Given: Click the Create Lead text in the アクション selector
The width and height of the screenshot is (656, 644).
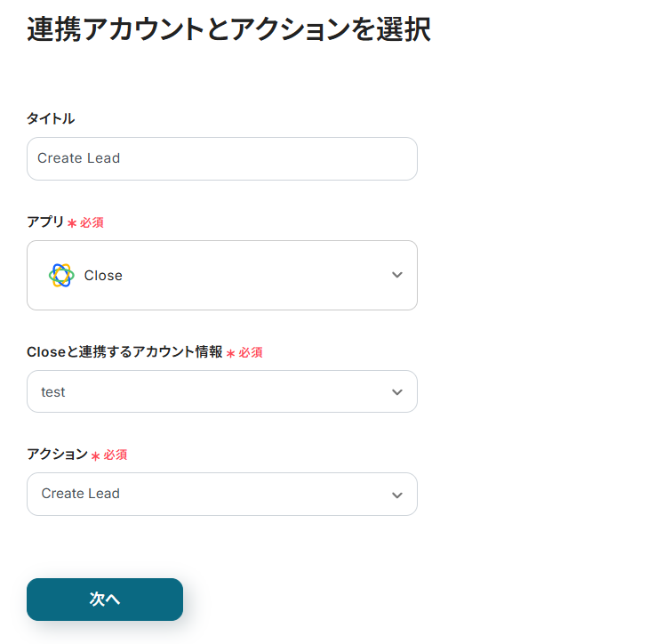Looking at the screenshot, I should (x=80, y=494).
